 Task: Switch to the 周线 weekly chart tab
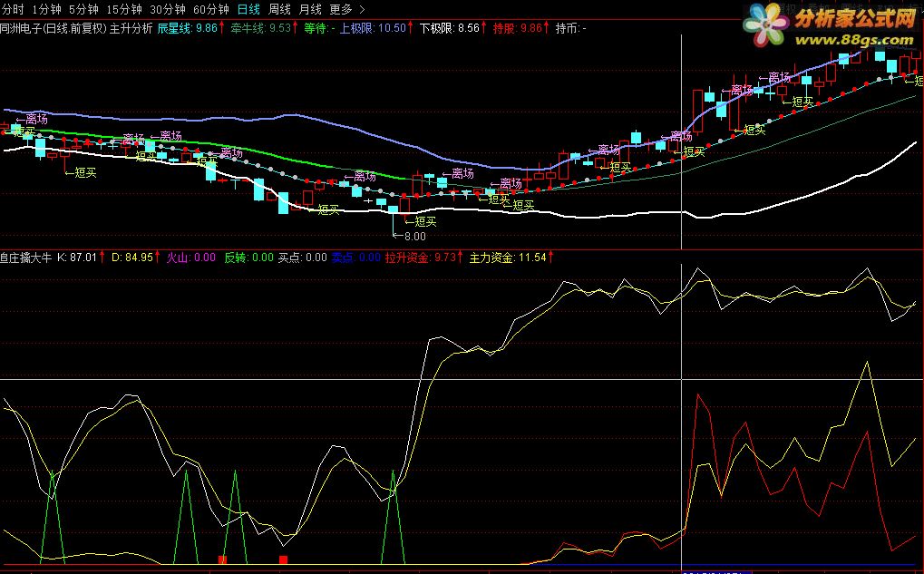click(279, 9)
